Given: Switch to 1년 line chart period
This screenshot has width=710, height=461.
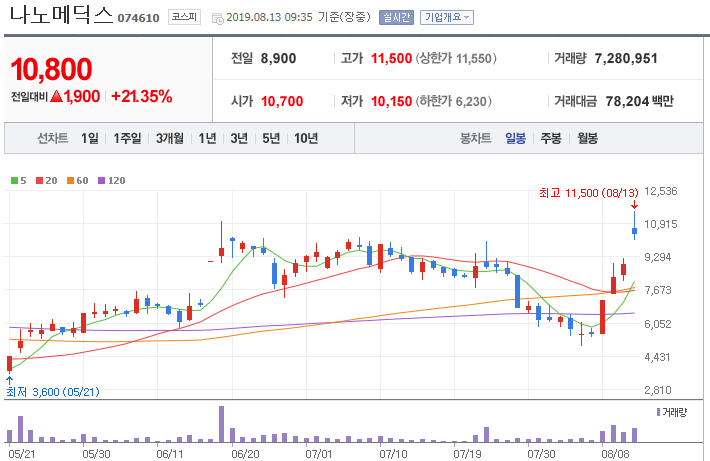Looking at the screenshot, I should click(207, 138).
